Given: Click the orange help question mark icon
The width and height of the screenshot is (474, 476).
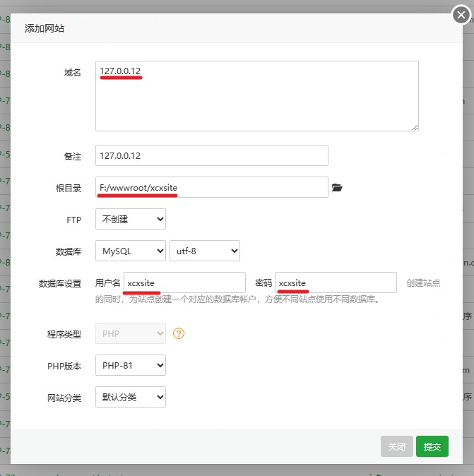Looking at the screenshot, I should coord(179,333).
